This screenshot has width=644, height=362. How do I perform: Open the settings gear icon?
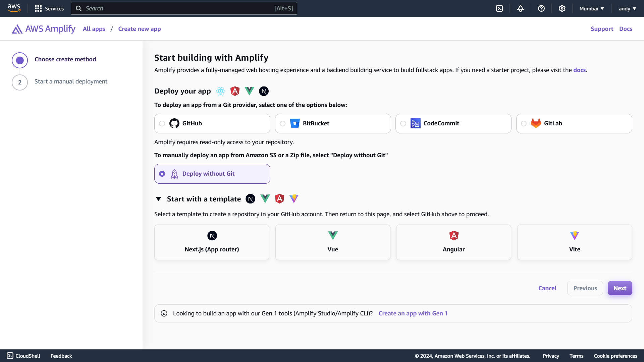tap(562, 8)
